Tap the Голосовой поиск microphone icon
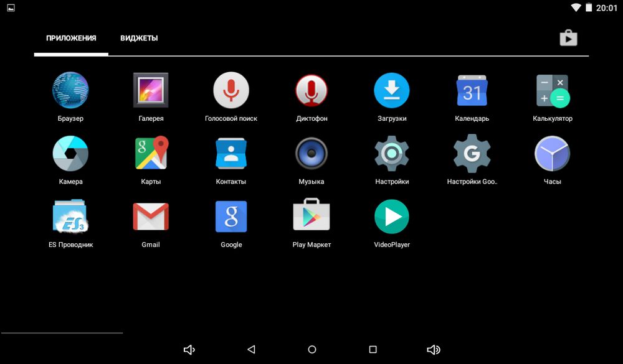The image size is (623, 364). 231,90
